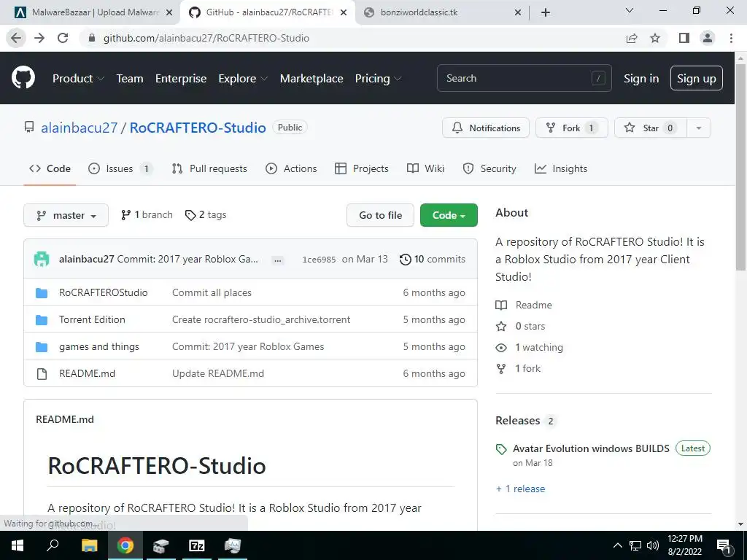Expand the Pricing menu
Image resolution: width=747 pixels, height=560 pixels.
(378, 79)
